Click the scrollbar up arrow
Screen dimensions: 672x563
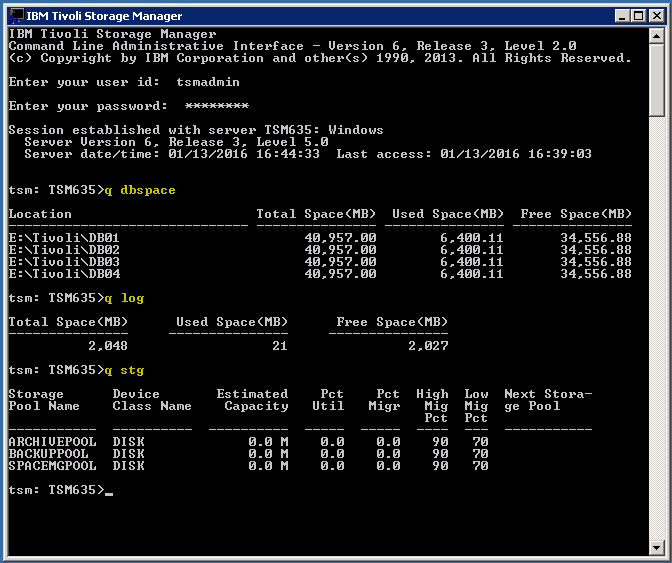click(x=656, y=36)
